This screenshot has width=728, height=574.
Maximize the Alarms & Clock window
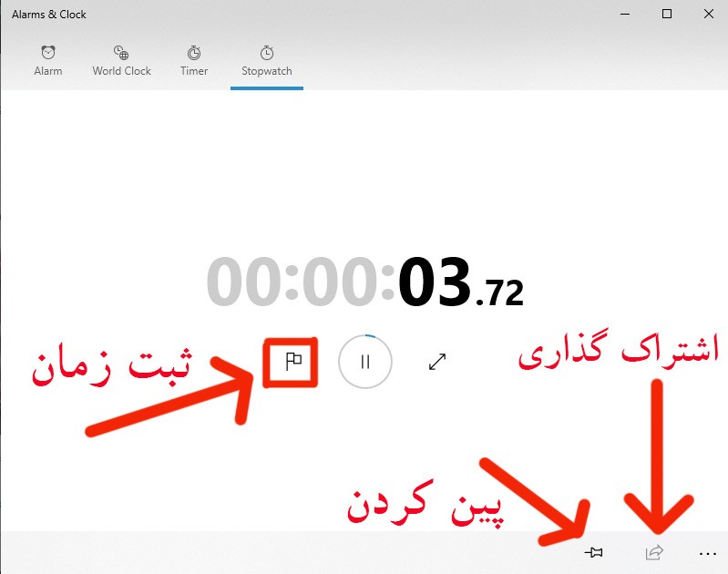tap(667, 14)
